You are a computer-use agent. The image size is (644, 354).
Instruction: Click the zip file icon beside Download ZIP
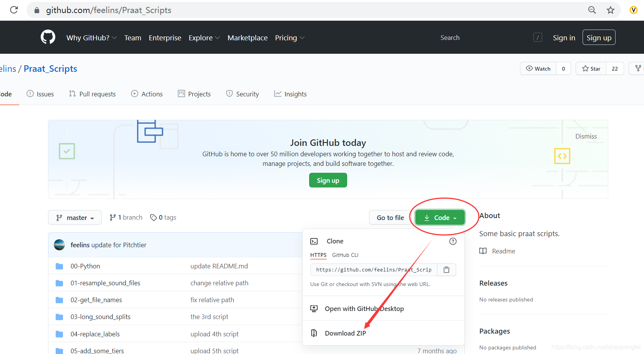(314, 333)
